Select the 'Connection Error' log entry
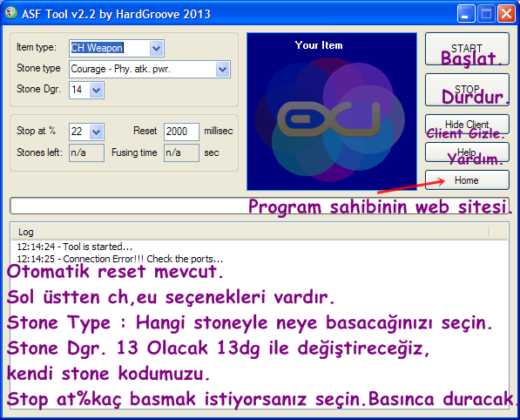This screenshot has height=420, width=520. [120, 259]
